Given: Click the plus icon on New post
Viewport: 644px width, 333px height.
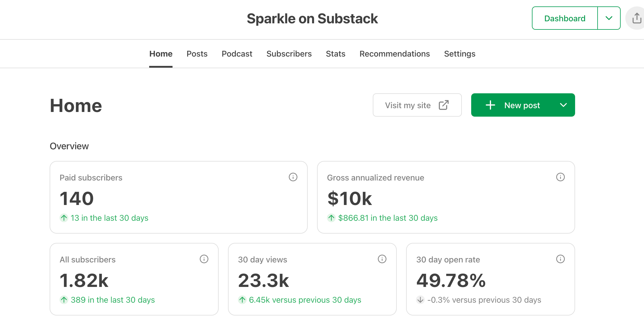Looking at the screenshot, I should 490,105.
